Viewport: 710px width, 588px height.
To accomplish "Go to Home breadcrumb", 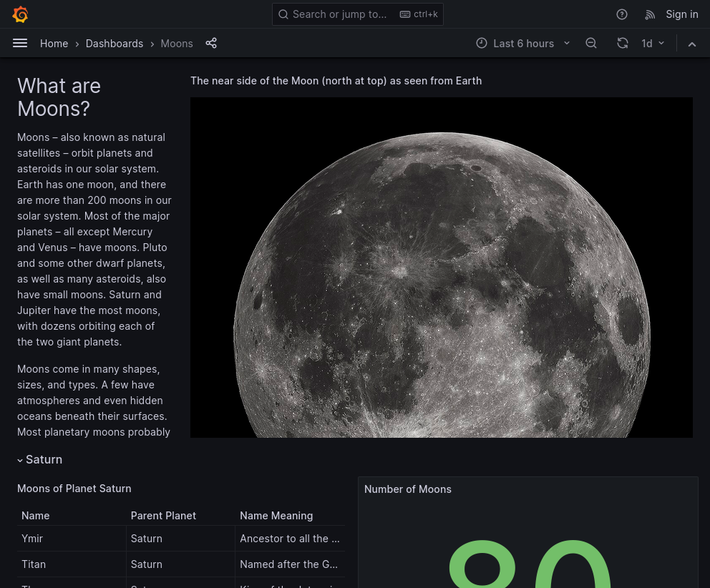I will pos(54,44).
